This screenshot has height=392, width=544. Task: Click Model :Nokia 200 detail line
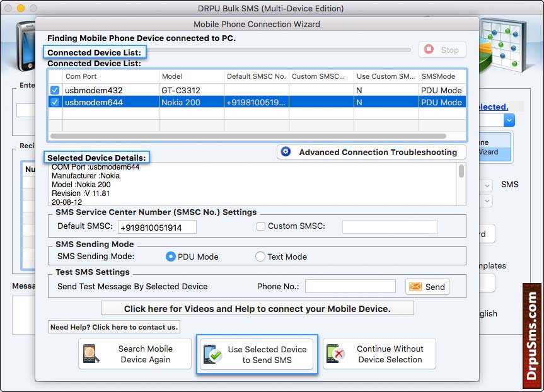point(81,185)
